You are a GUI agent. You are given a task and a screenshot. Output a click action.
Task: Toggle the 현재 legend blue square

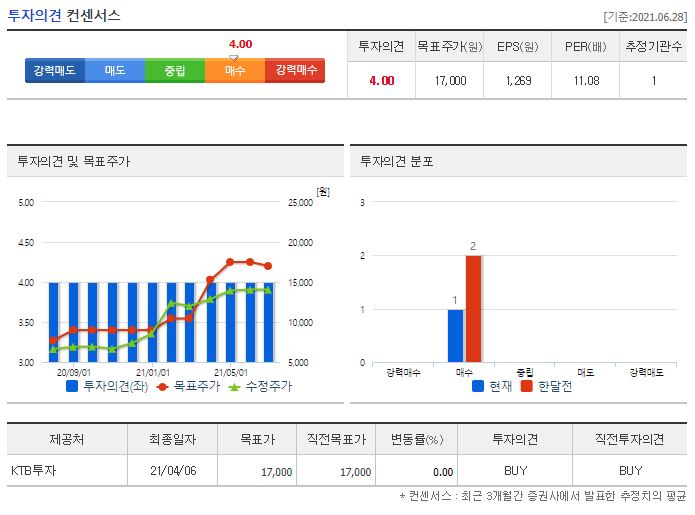click(478, 386)
